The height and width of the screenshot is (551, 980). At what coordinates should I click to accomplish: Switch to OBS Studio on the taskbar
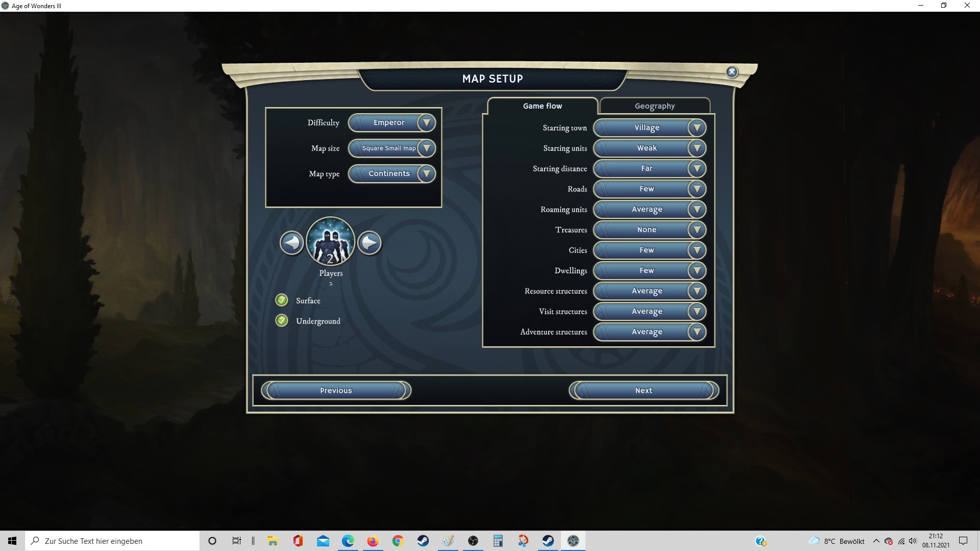(x=473, y=541)
